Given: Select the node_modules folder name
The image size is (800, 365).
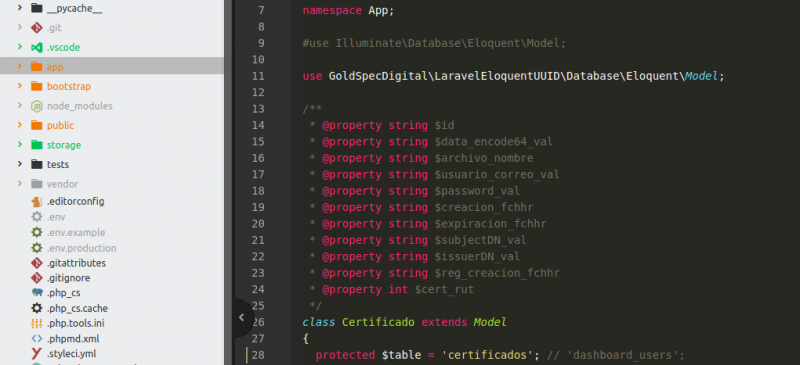Looking at the screenshot, I should [x=80, y=106].
